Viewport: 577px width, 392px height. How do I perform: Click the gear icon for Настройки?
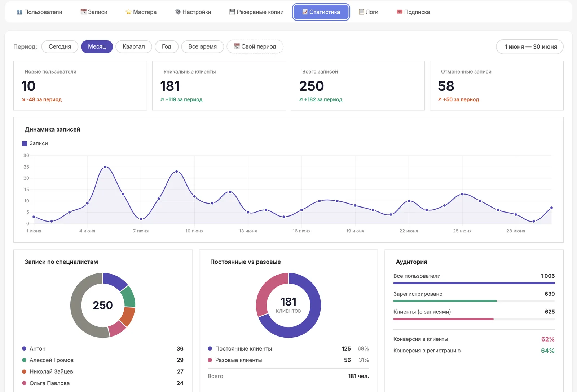coord(178,12)
